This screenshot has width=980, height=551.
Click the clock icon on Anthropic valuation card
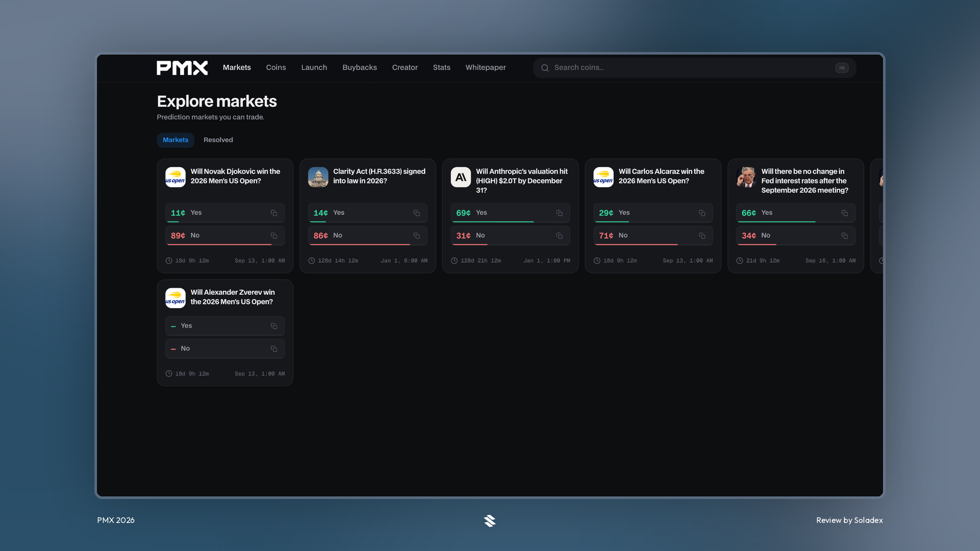[x=454, y=261]
